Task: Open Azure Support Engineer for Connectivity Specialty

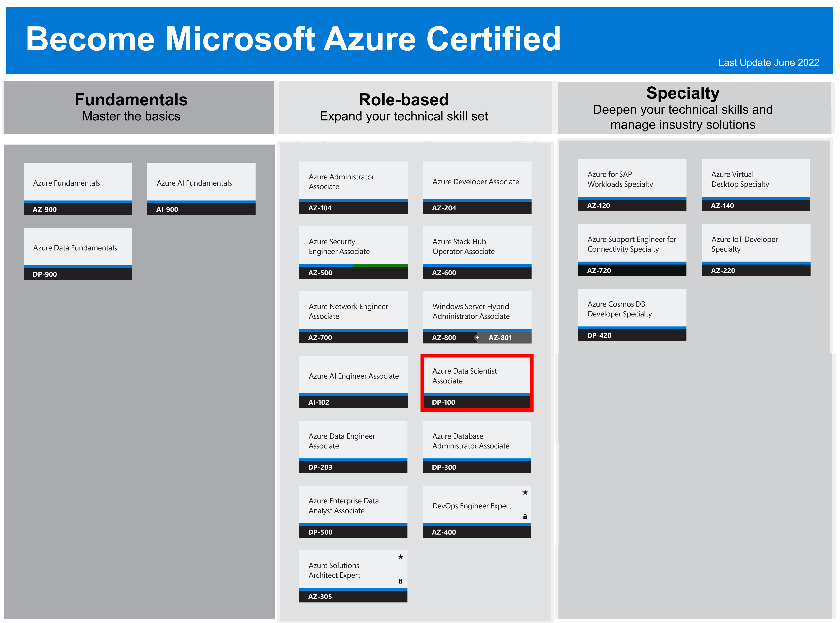Action: click(x=632, y=250)
